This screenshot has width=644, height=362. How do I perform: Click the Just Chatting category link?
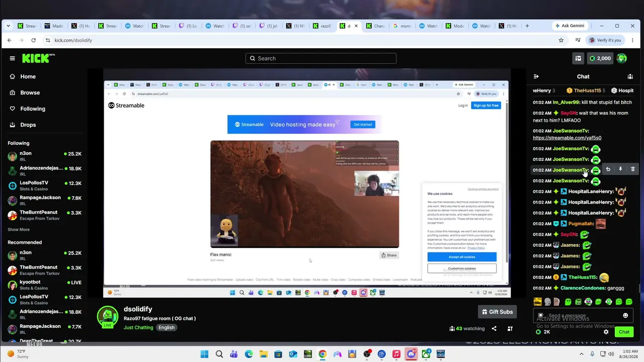pyautogui.click(x=138, y=328)
